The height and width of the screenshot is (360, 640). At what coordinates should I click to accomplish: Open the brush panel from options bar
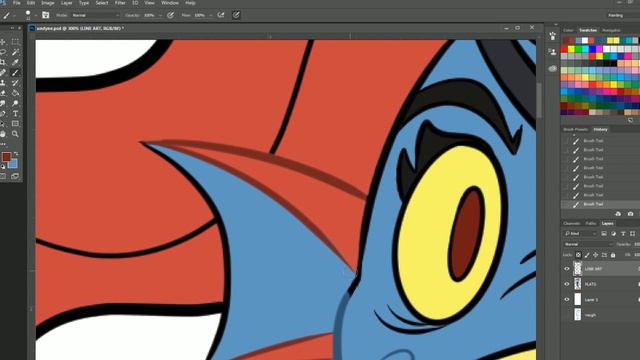click(45, 15)
